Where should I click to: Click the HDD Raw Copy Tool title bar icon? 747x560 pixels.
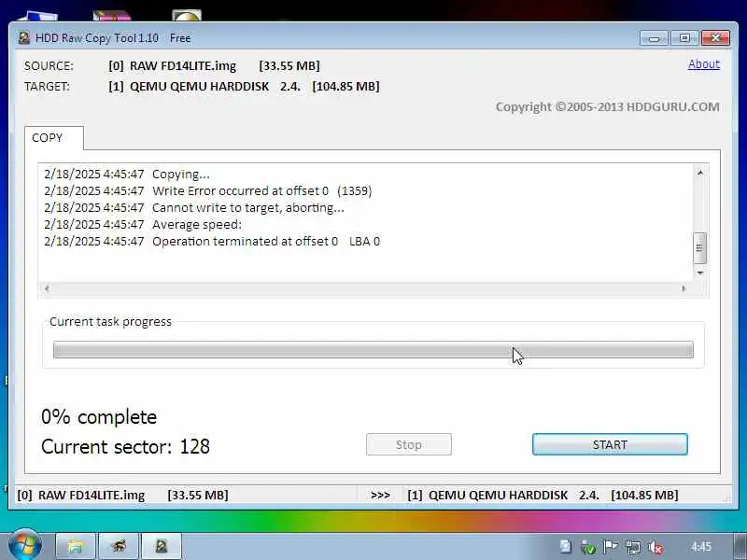coord(23,37)
